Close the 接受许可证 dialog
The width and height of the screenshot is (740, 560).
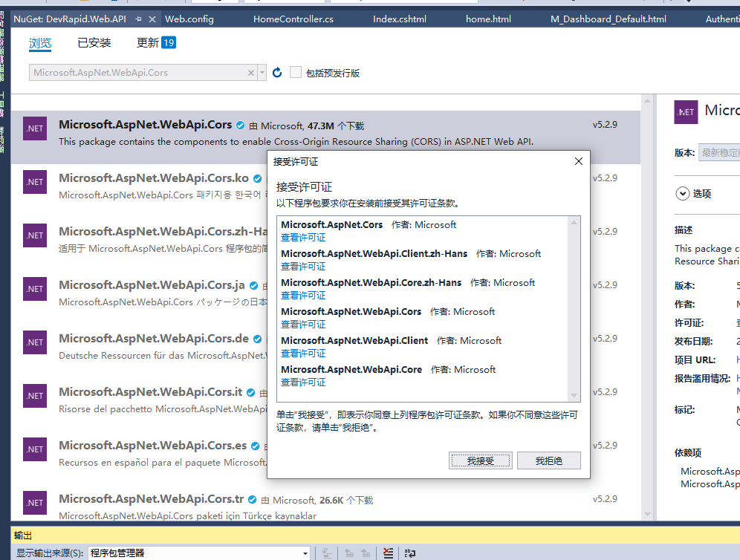pos(579,161)
